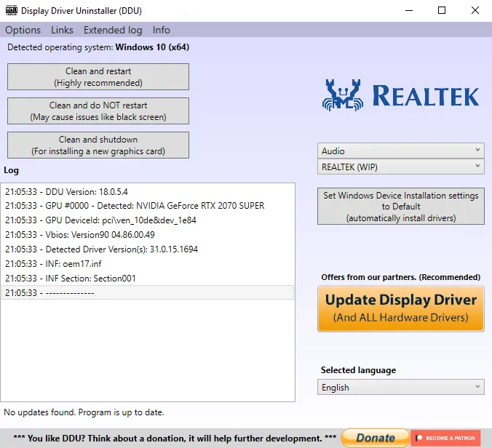Open the Info menu
This screenshot has height=448, width=492.
point(161,30)
